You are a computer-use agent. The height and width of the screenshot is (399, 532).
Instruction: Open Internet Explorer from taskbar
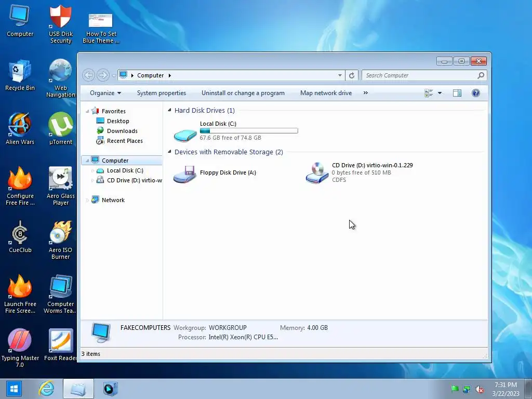coord(46,389)
